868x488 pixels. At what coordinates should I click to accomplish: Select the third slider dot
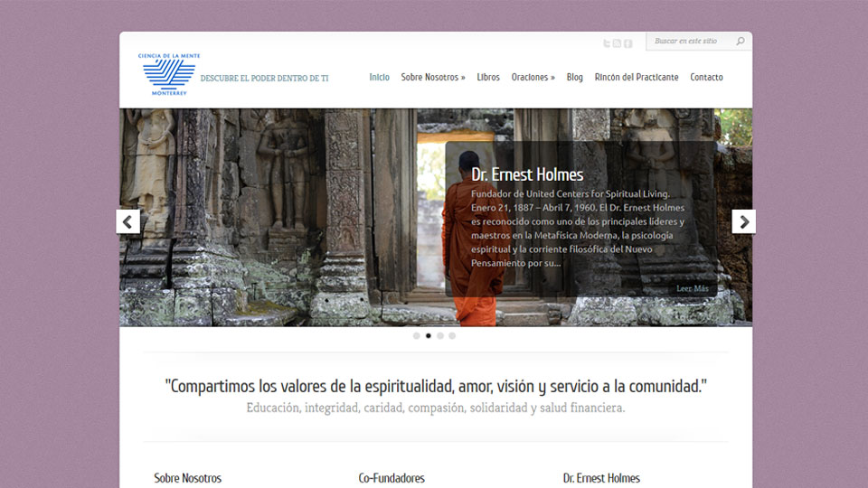tap(440, 335)
